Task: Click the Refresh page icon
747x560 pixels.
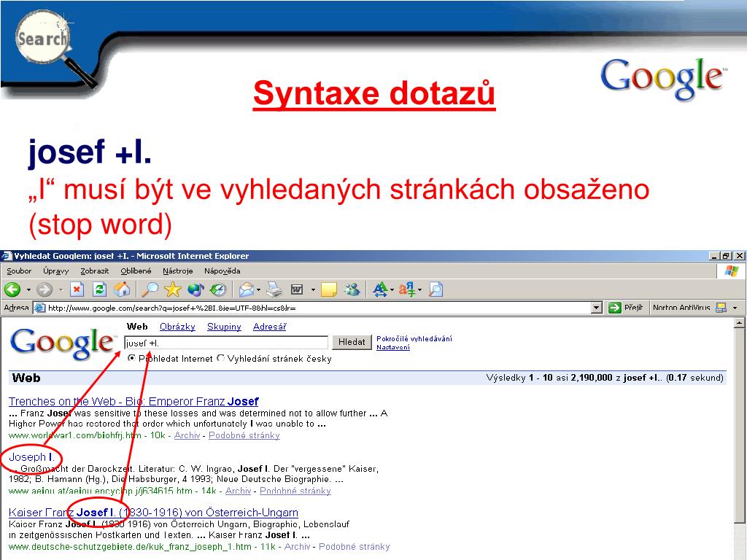Action: point(99,289)
